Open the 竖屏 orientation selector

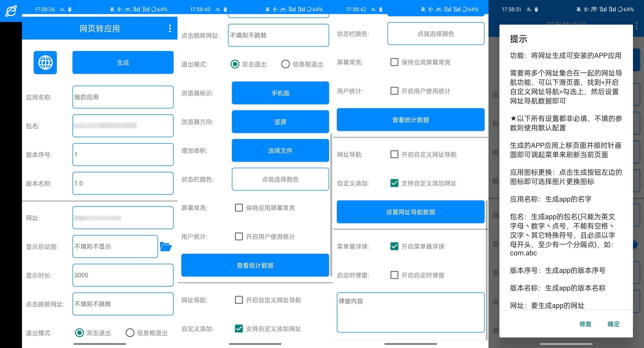pyautogui.click(x=280, y=122)
